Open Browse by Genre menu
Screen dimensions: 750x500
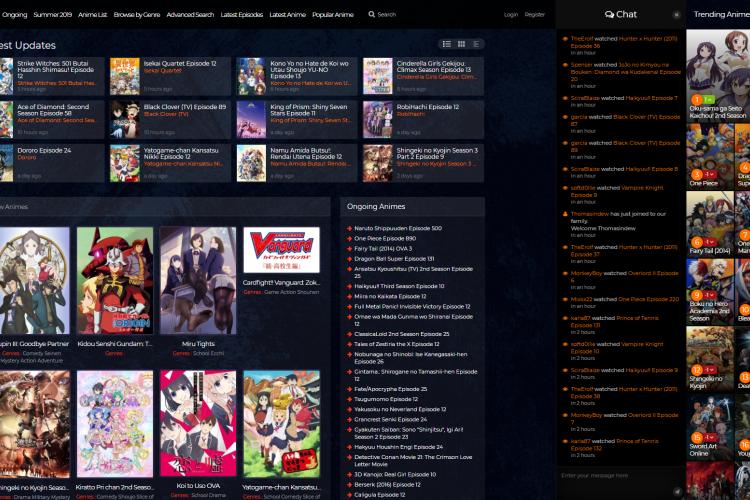tap(137, 15)
